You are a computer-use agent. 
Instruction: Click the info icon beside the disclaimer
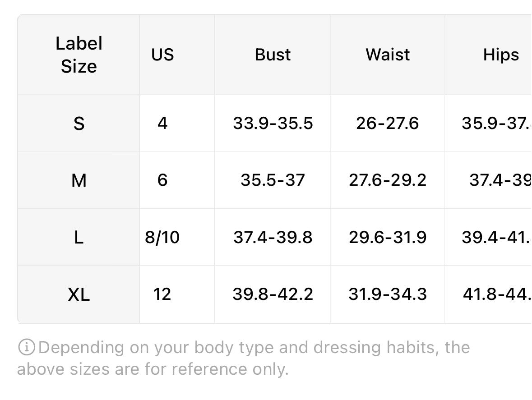27,347
